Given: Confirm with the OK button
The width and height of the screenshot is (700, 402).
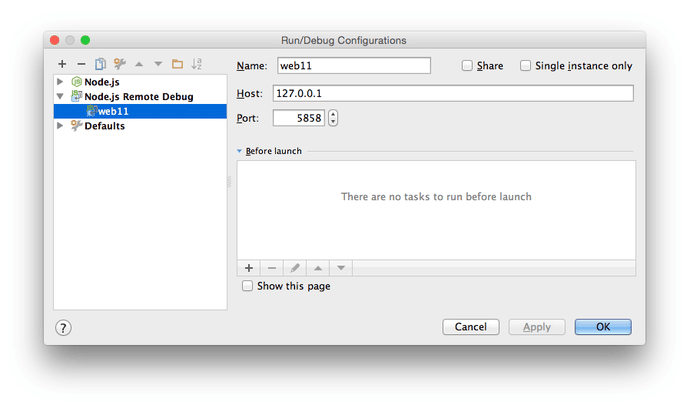Looking at the screenshot, I should coord(603,327).
